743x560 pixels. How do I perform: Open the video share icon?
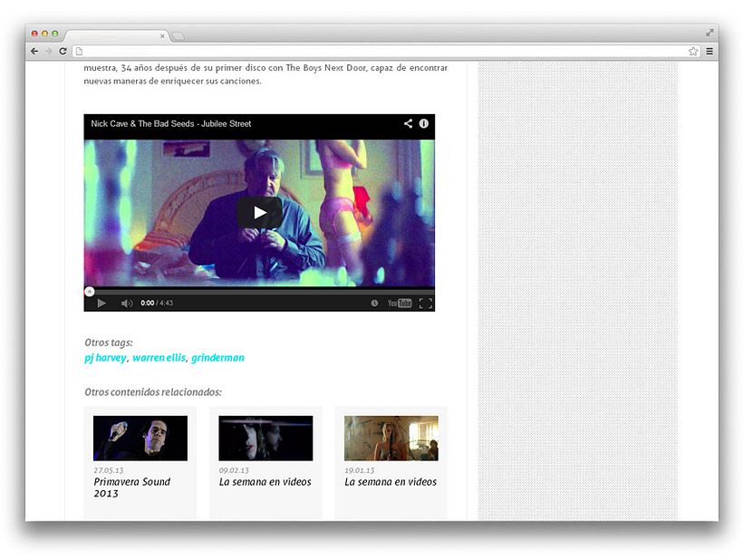(x=408, y=124)
